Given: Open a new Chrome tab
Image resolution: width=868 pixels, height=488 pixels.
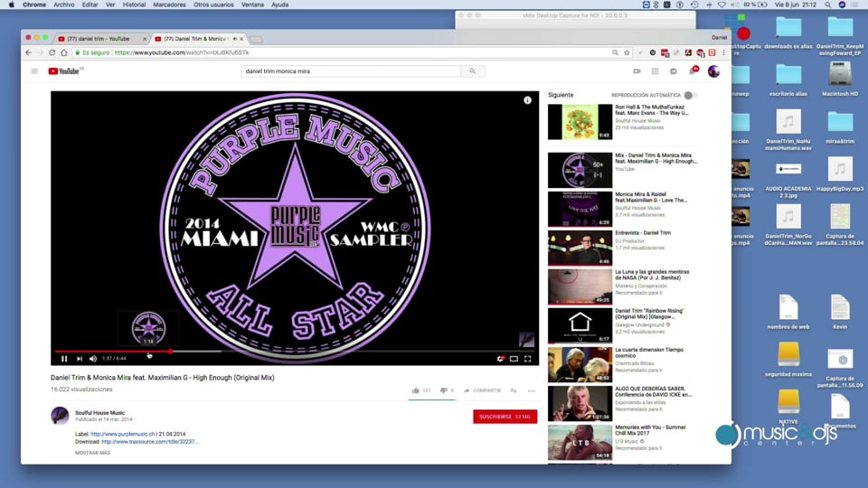Looking at the screenshot, I should point(256,39).
